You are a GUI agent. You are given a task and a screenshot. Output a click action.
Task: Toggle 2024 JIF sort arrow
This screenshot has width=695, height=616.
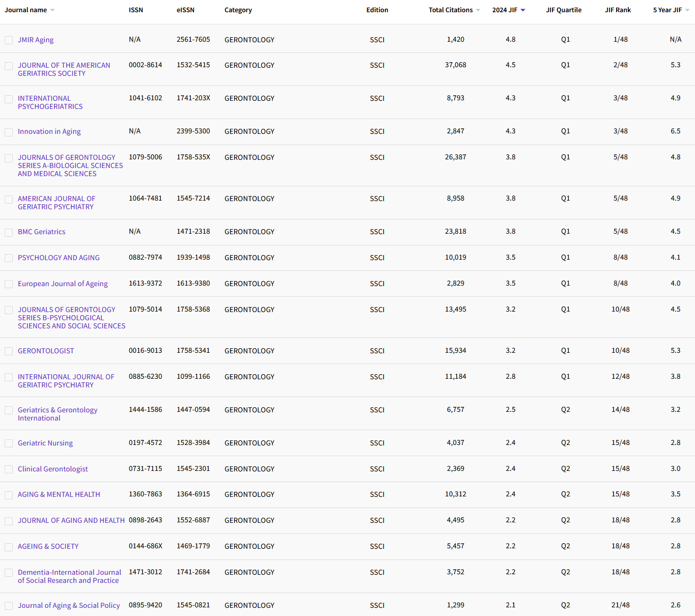[523, 10]
